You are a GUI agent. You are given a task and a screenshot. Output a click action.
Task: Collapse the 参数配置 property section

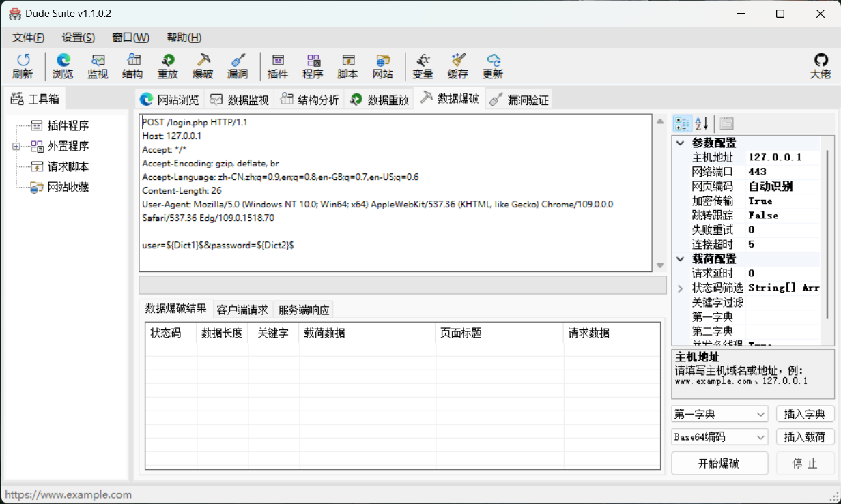coord(680,143)
